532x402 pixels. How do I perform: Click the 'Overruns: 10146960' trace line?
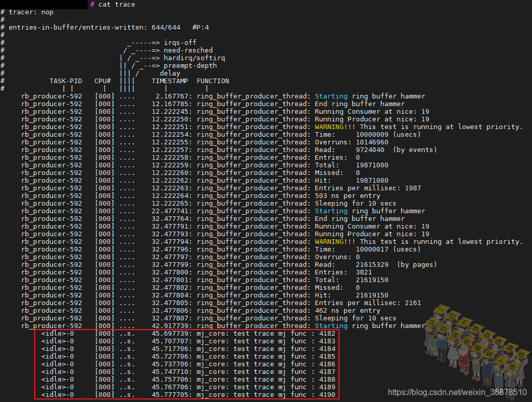click(352, 142)
